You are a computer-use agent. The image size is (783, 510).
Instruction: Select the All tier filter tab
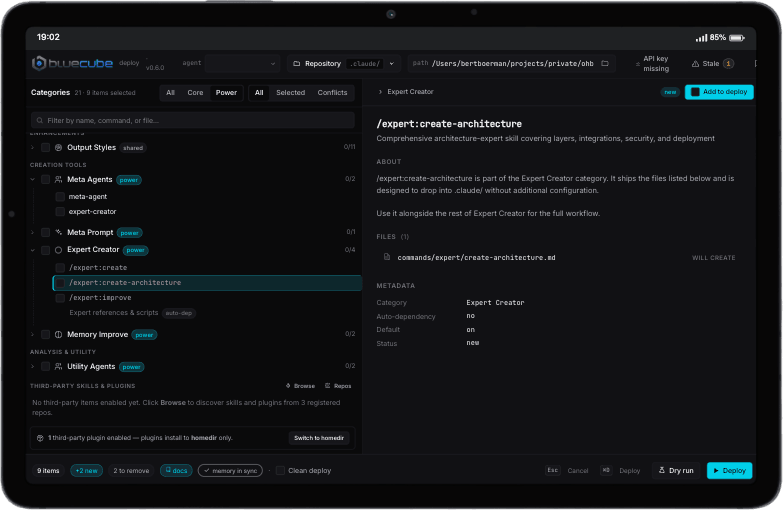pyautogui.click(x=170, y=93)
